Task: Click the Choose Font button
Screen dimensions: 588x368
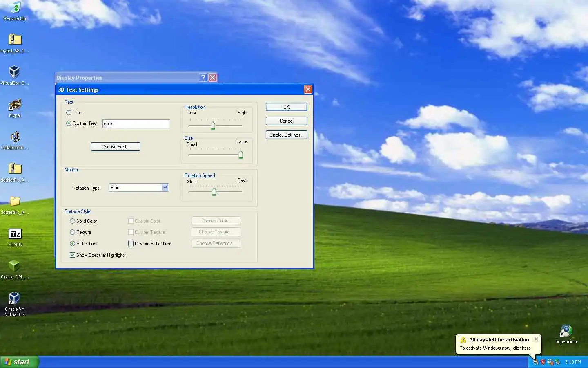Action: pos(116,147)
